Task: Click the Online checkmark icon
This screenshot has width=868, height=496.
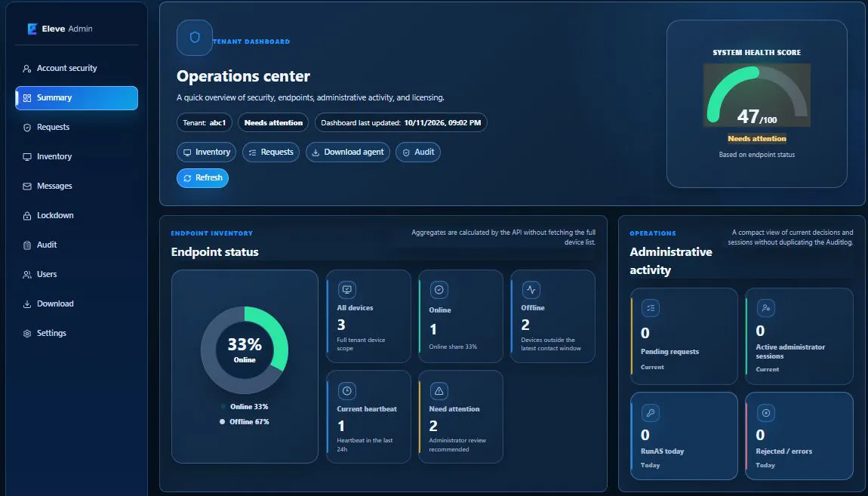Action: tap(439, 289)
